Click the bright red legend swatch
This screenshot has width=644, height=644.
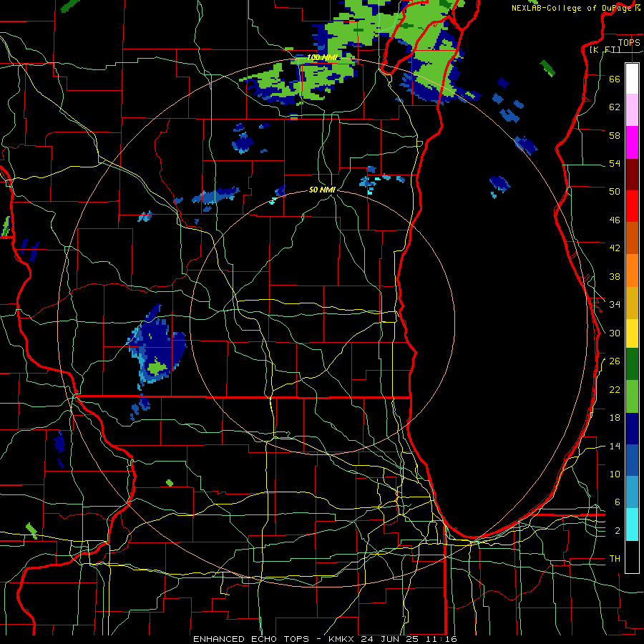[x=632, y=206]
